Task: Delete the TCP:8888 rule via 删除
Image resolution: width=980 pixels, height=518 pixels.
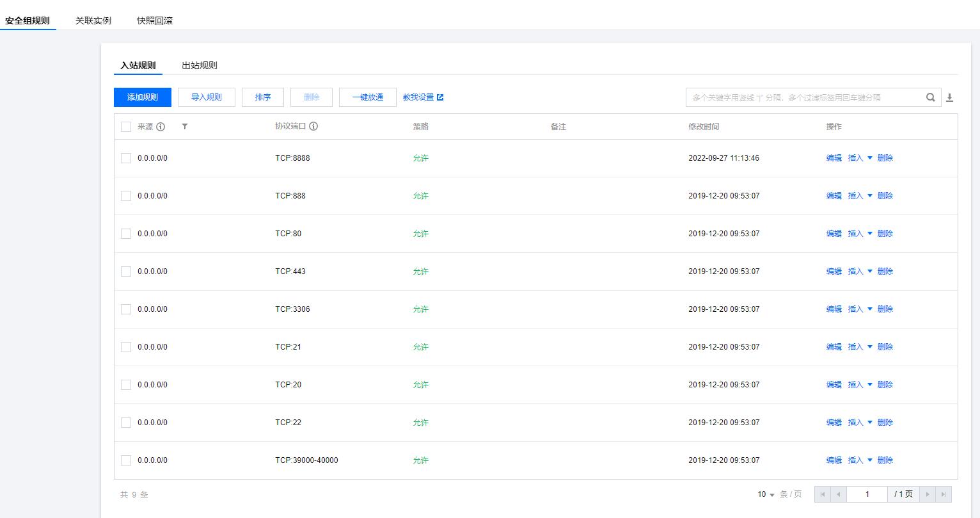Action: point(885,158)
